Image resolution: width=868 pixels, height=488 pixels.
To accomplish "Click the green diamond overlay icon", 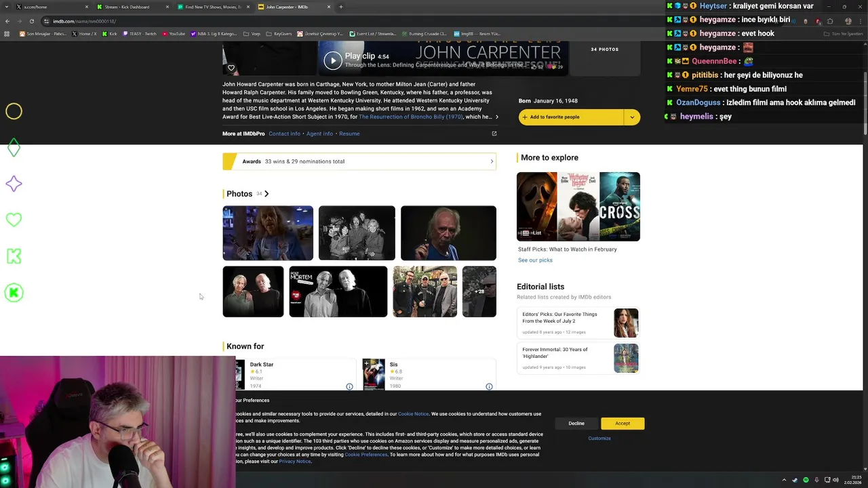I will 14,147.
